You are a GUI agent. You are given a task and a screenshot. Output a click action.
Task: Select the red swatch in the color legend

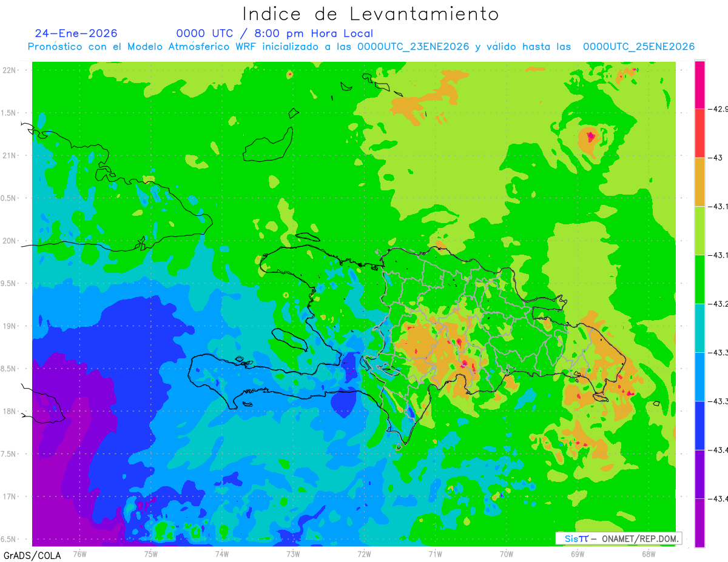(699, 133)
